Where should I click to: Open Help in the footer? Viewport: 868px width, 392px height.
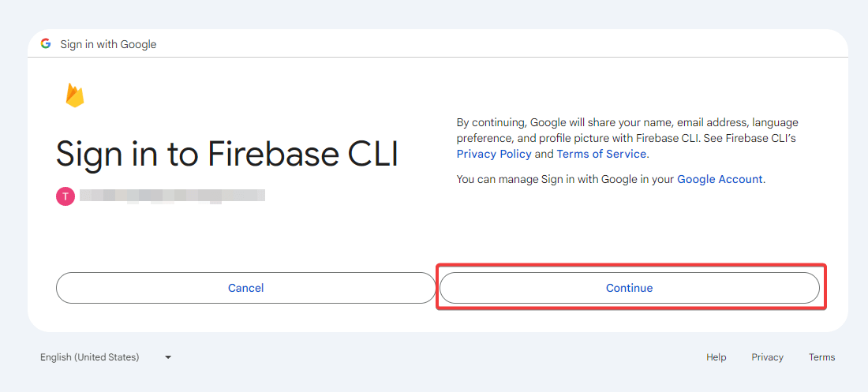pos(716,357)
